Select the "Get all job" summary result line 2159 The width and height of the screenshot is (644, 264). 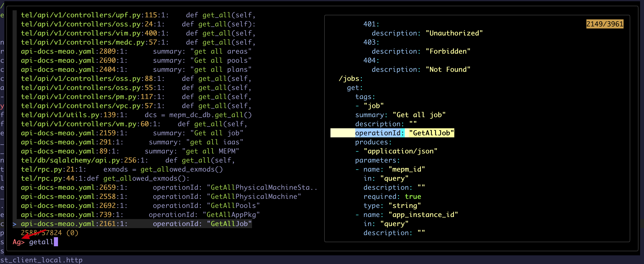click(132, 133)
